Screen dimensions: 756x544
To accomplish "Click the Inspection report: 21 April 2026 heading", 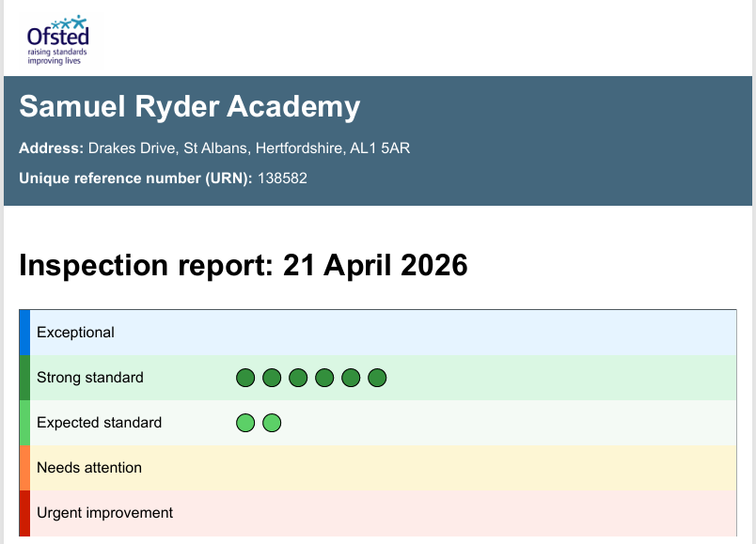I will (244, 266).
